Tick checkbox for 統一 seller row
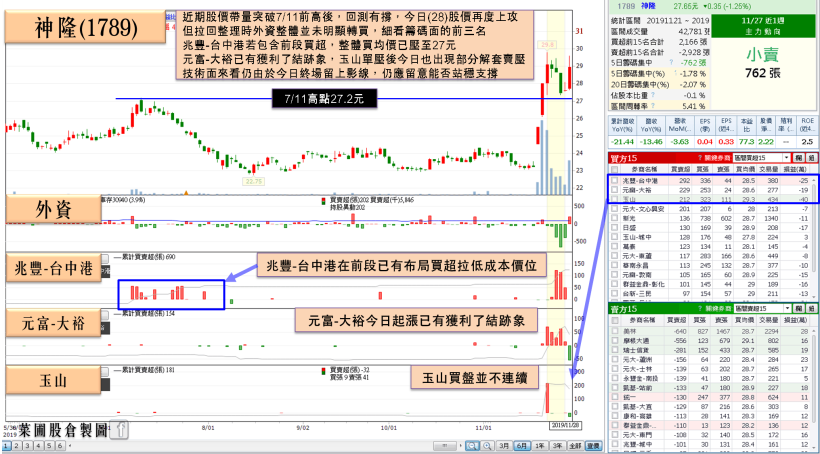The width and height of the screenshot is (820, 454). point(614,398)
